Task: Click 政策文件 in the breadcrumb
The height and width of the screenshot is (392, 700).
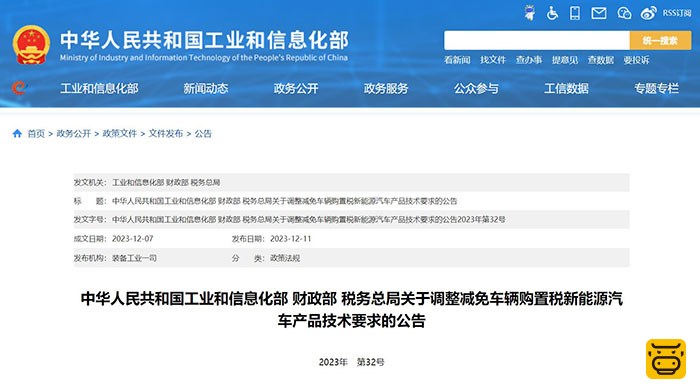Action: pos(120,133)
